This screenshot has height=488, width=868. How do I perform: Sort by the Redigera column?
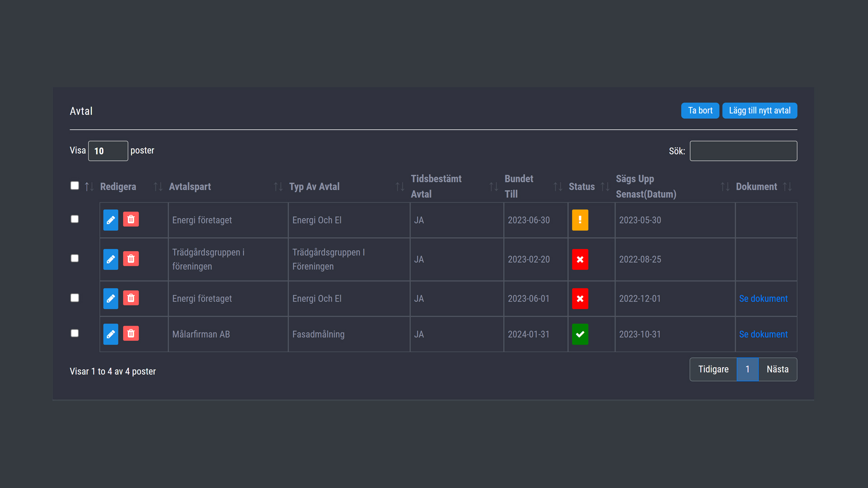118,187
